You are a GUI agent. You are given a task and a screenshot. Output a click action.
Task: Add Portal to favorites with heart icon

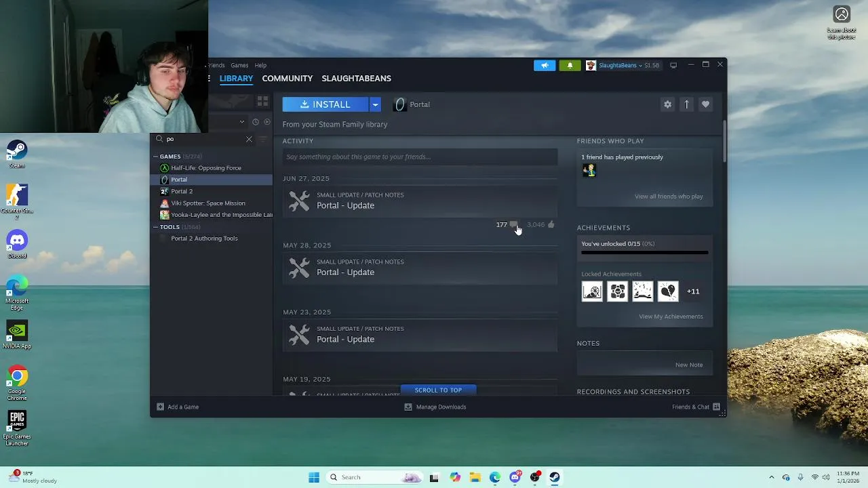705,104
